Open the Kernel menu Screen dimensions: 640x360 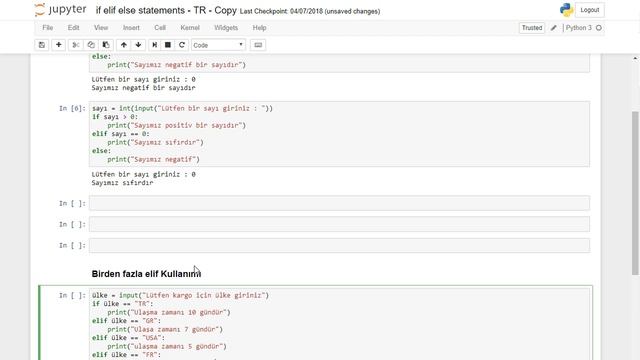click(190, 28)
